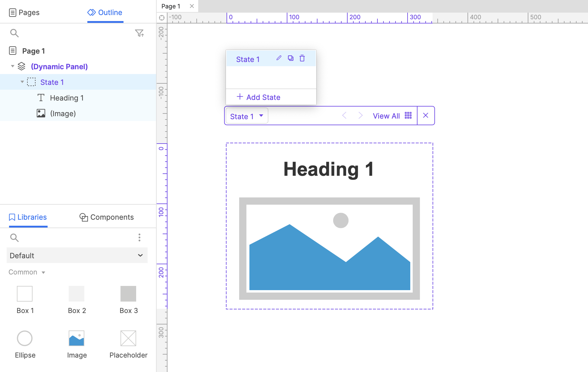Screen dimensions: 588x372
Task: Open the Default library dropdown
Action: point(77,255)
